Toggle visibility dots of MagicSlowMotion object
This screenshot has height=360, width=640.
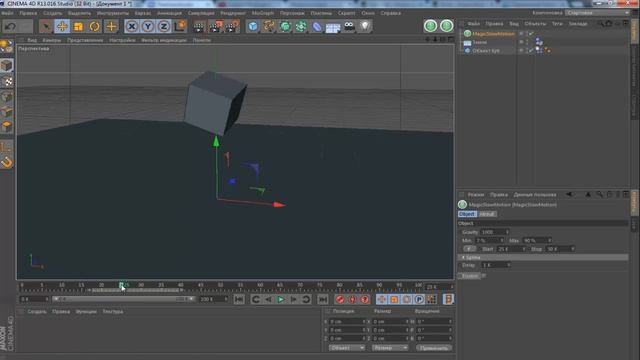tap(527, 34)
